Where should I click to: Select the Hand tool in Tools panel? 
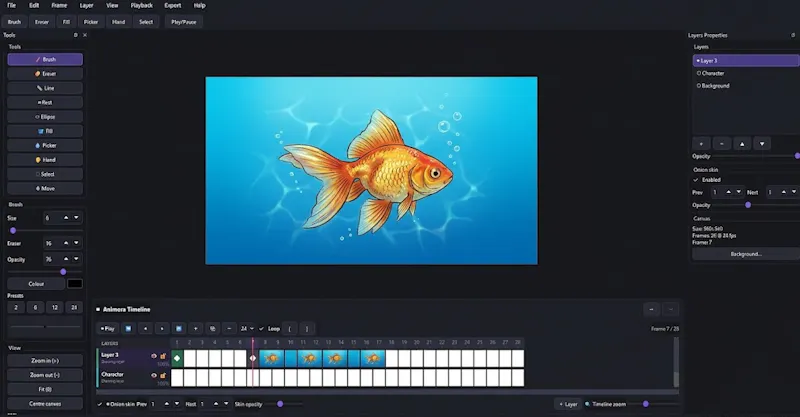click(45, 160)
